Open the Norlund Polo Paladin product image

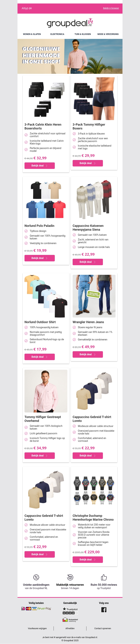(46, 200)
